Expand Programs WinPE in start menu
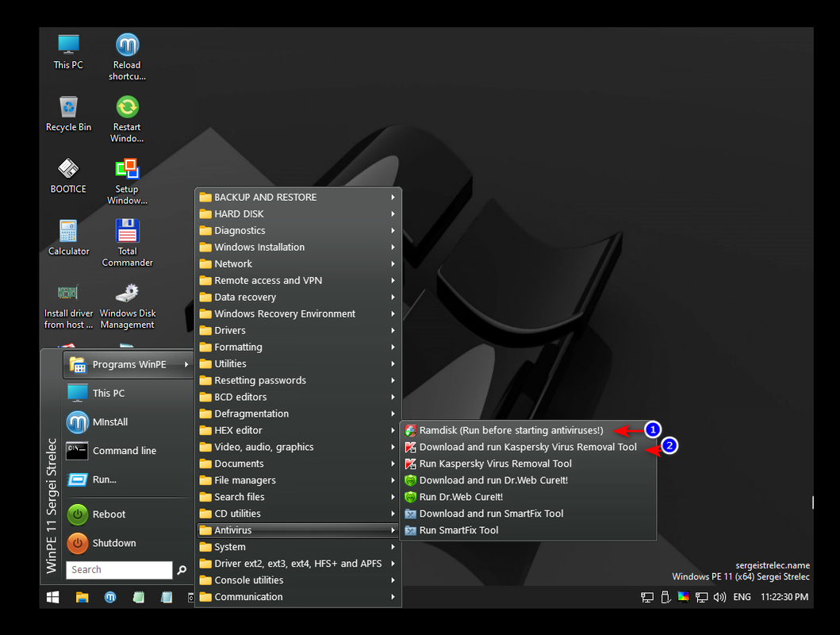The image size is (840, 635). point(128,364)
